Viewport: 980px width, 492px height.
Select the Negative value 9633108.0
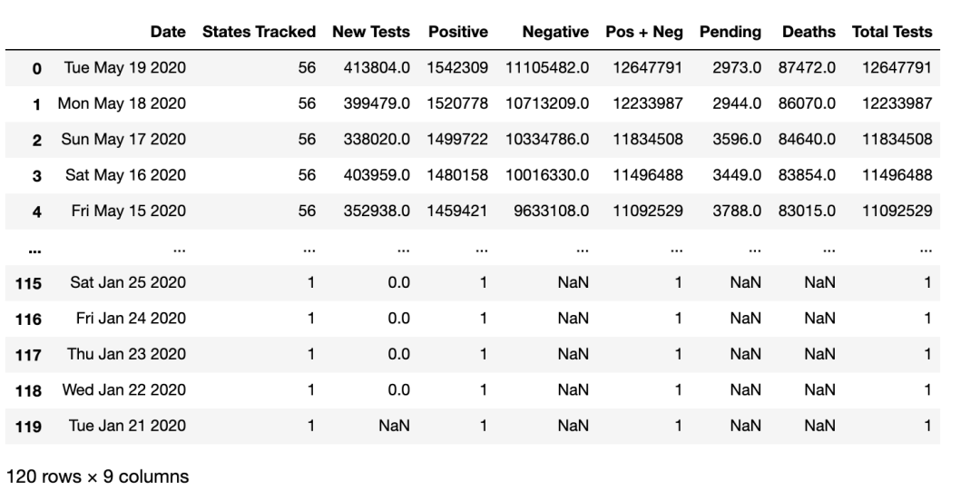[x=556, y=212]
